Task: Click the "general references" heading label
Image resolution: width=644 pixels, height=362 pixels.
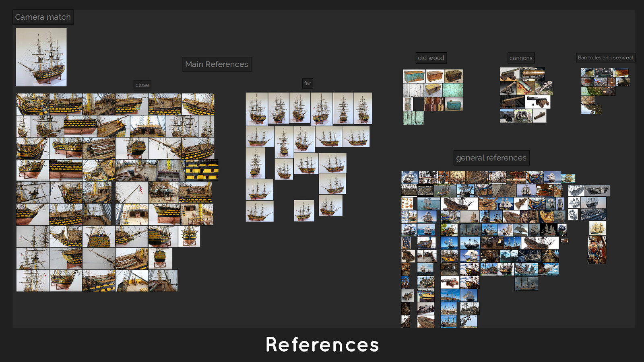Action: coord(491,158)
